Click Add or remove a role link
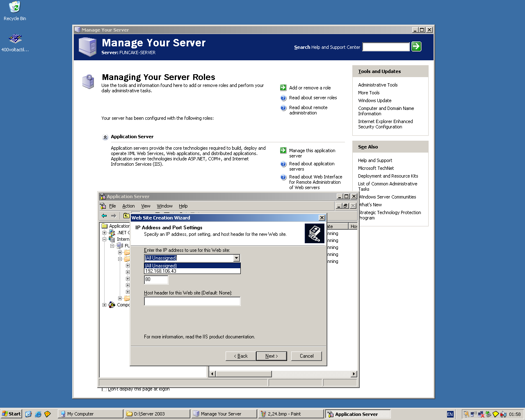The width and height of the screenshot is (525, 420). coord(310,88)
